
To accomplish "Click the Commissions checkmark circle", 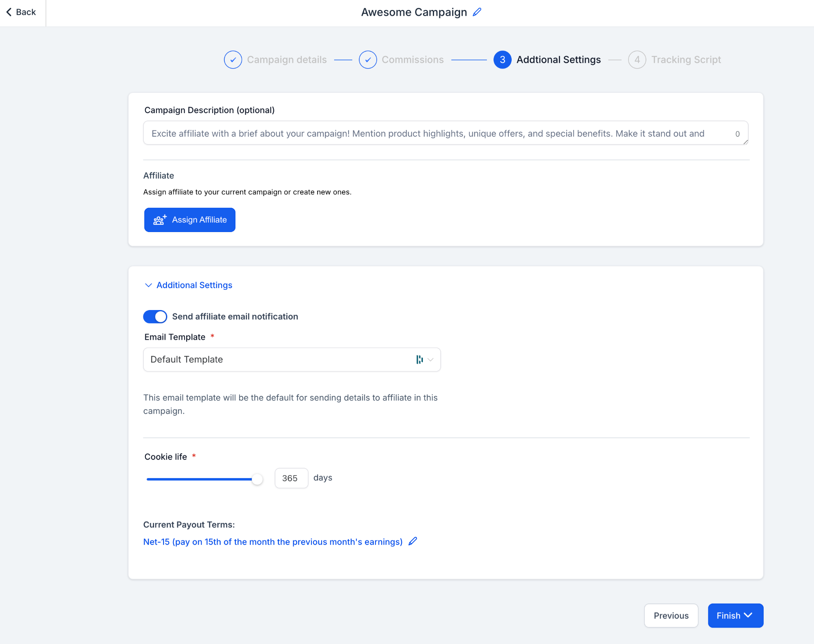I will (x=368, y=60).
